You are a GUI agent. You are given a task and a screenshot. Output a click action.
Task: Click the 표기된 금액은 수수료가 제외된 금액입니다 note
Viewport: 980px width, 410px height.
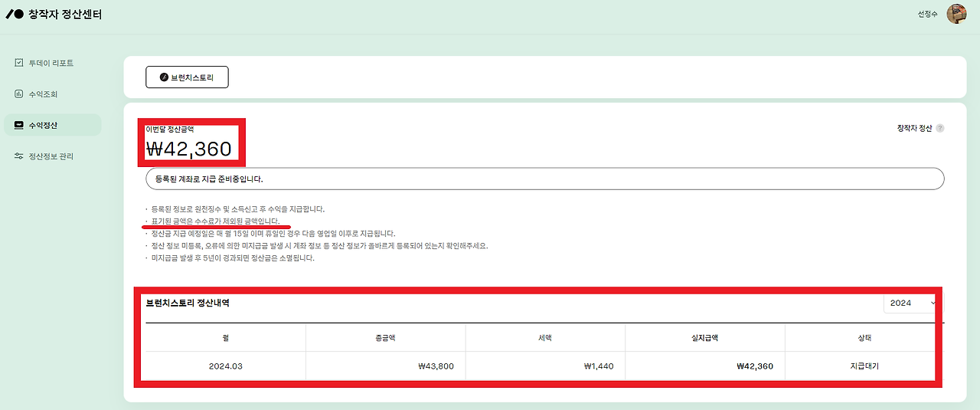point(216,221)
